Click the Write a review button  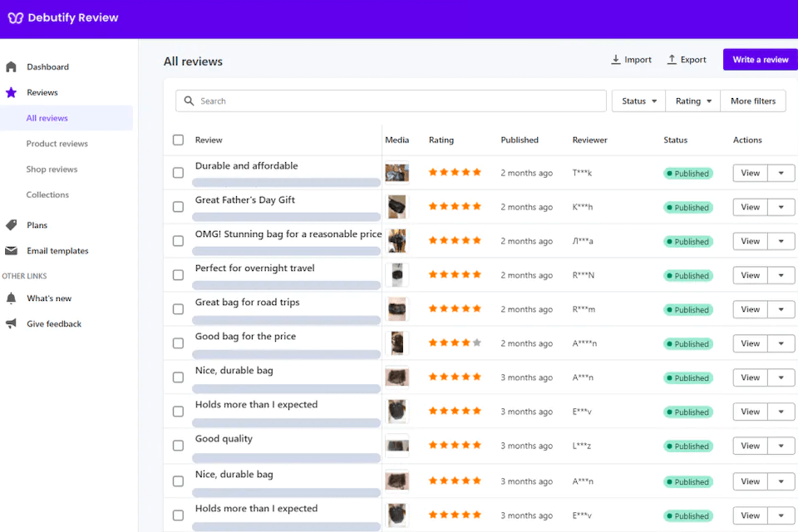coord(761,60)
